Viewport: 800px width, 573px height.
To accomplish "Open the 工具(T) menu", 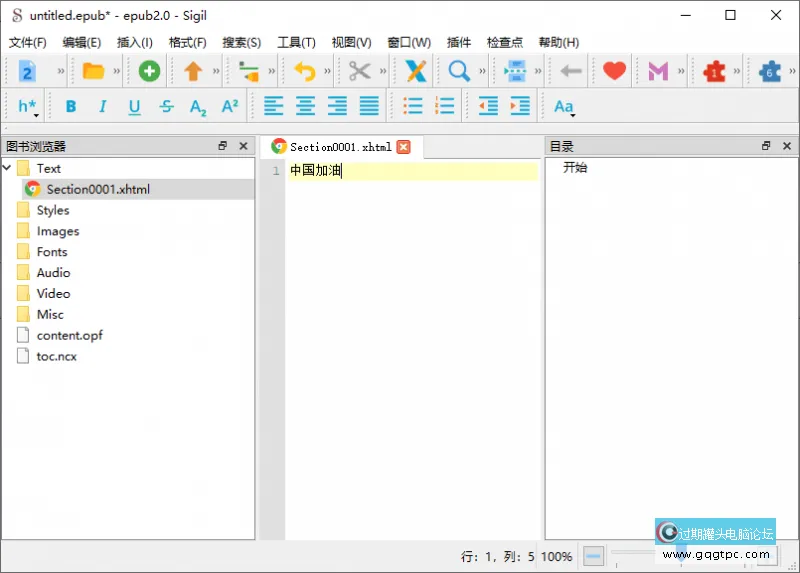I will [x=296, y=42].
